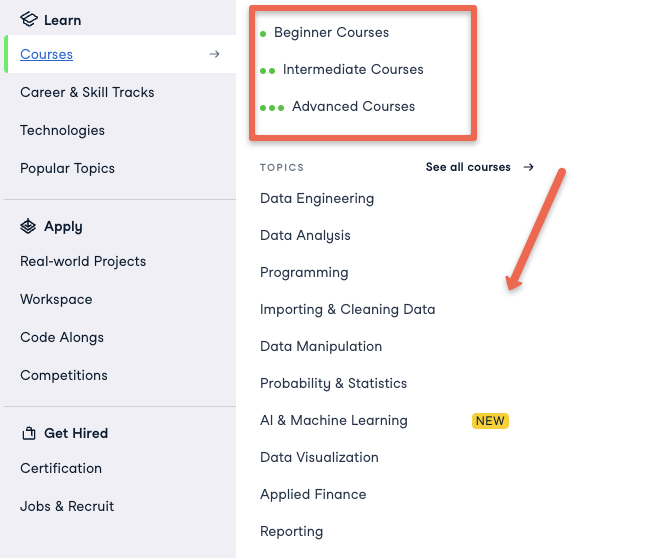Click the two green dots for Intermediate
The height and width of the screenshot is (558, 662).
pos(268,71)
